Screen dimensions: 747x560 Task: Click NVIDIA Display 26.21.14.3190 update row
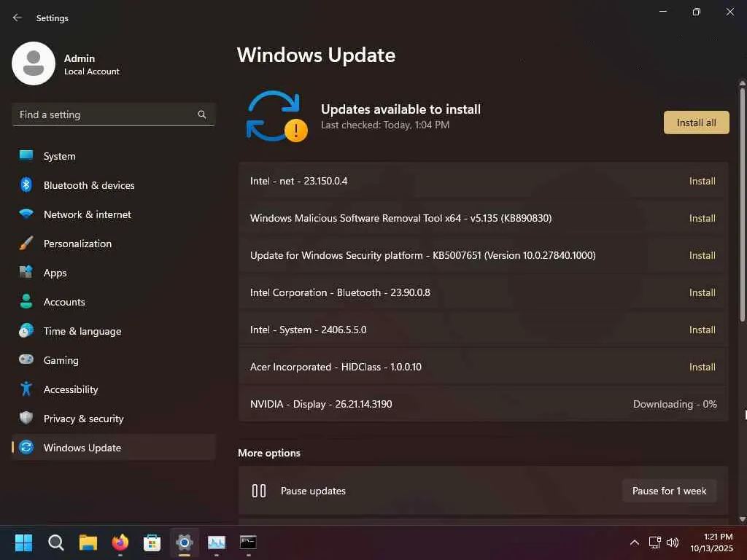point(483,404)
